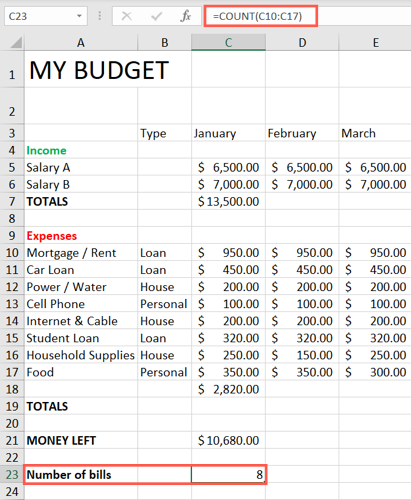Image resolution: width=411 pixels, height=500 pixels.
Task: Click January $6,500.00 for Salary A
Action: pyautogui.click(x=228, y=167)
